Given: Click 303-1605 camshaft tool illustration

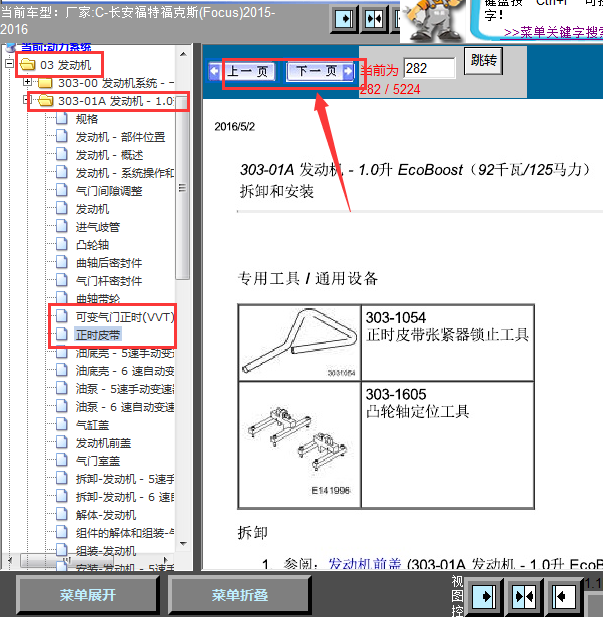Looking at the screenshot, I should click(x=300, y=445).
